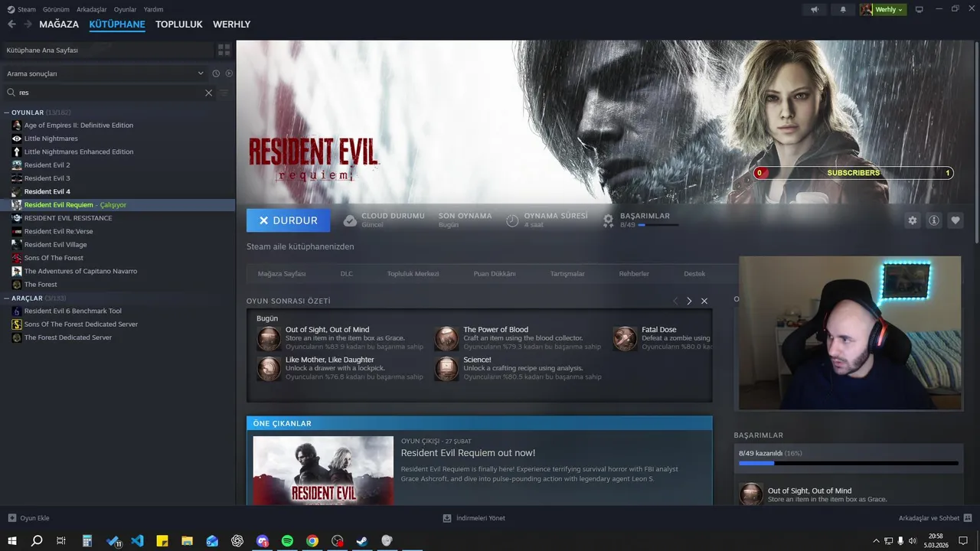Click the library search field
Image resolution: width=980 pixels, height=551 pixels.
tap(107, 93)
